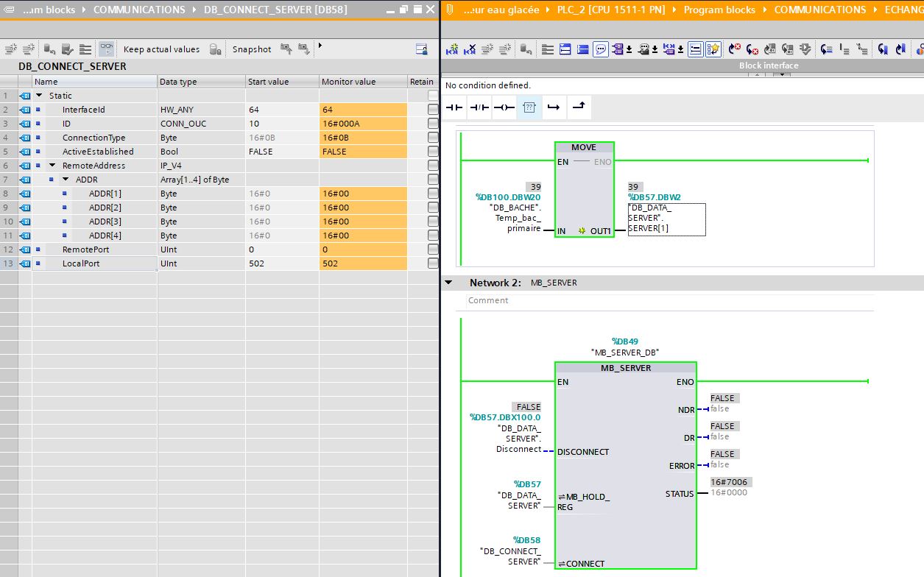Toggle free-form comments speech bubble icon

click(x=602, y=49)
